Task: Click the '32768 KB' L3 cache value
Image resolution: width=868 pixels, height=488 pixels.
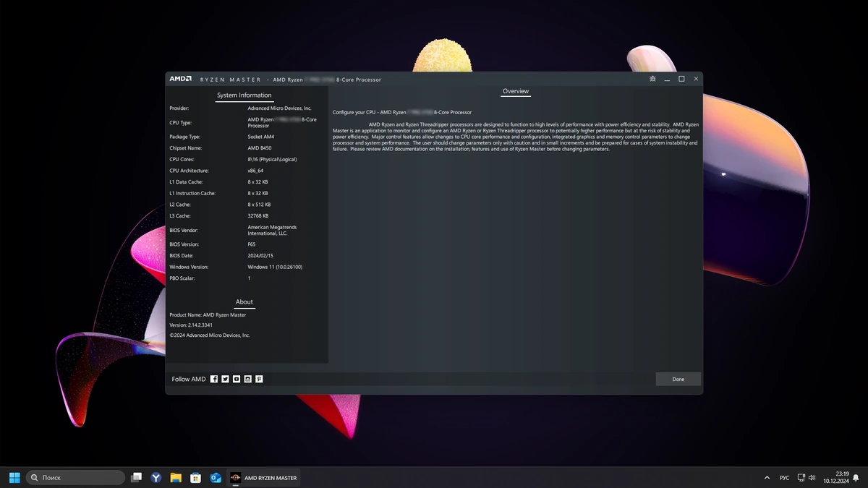Action: 258,216
